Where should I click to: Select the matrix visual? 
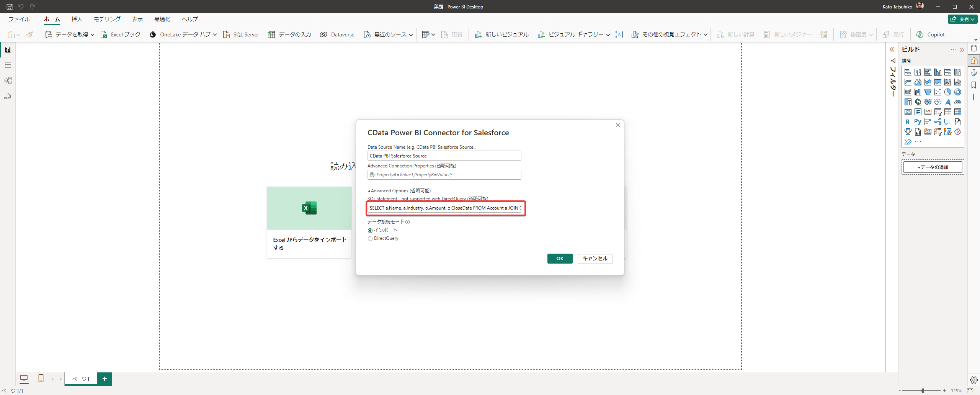pos(957,112)
